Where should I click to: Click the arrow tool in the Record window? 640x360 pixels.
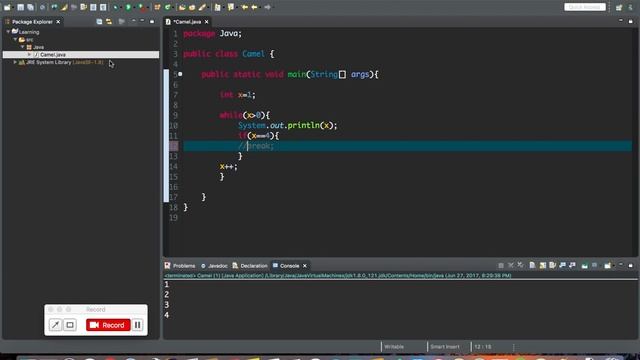click(55, 325)
